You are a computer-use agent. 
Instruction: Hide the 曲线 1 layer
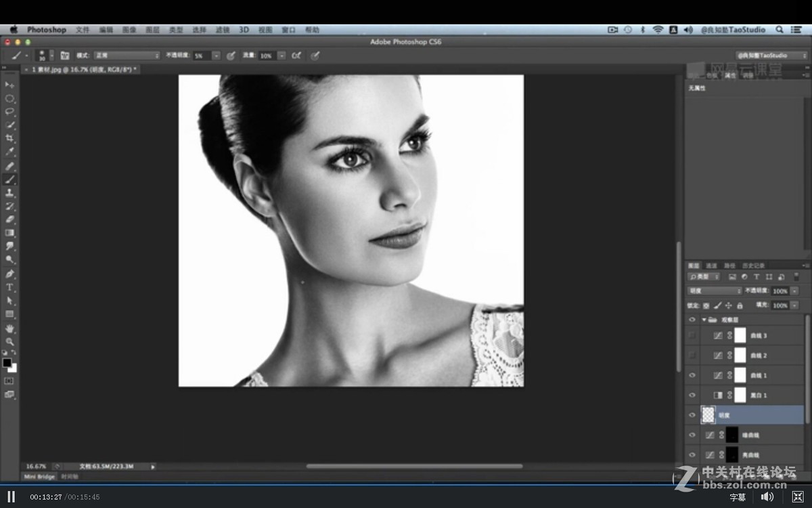692,375
